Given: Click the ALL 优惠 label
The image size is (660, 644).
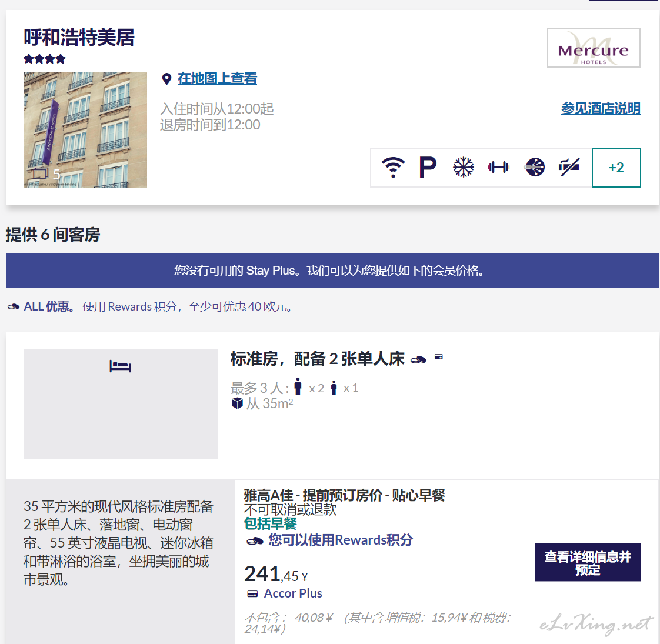Looking at the screenshot, I should [x=49, y=306].
